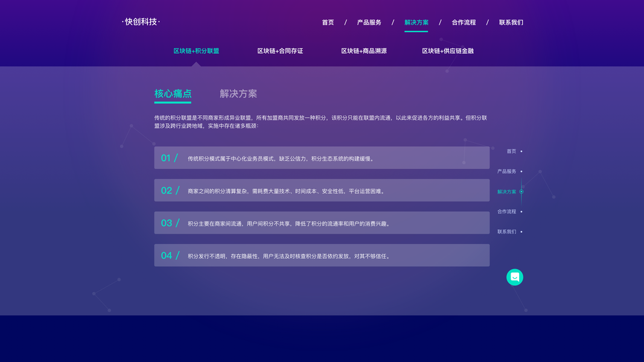This screenshot has width=644, height=362.
Task: Switch to 区块链+合同存证 sub-tab
Action: coord(280,51)
